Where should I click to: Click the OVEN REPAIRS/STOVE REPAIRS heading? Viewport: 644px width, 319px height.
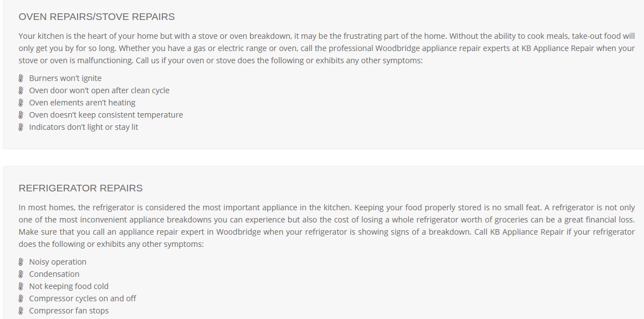tap(96, 17)
